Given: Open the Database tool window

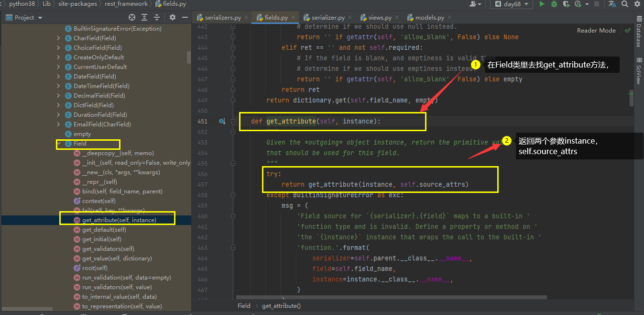Looking at the screenshot, I should pyautogui.click(x=638, y=33).
